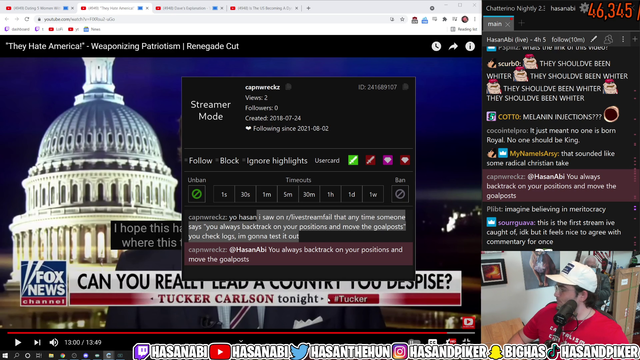The image size is (640, 360).
Task: Add a split with the plus icon
Action: click(x=635, y=39)
